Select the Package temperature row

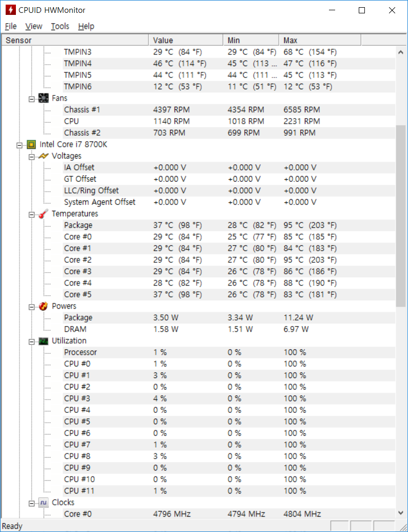click(x=78, y=225)
